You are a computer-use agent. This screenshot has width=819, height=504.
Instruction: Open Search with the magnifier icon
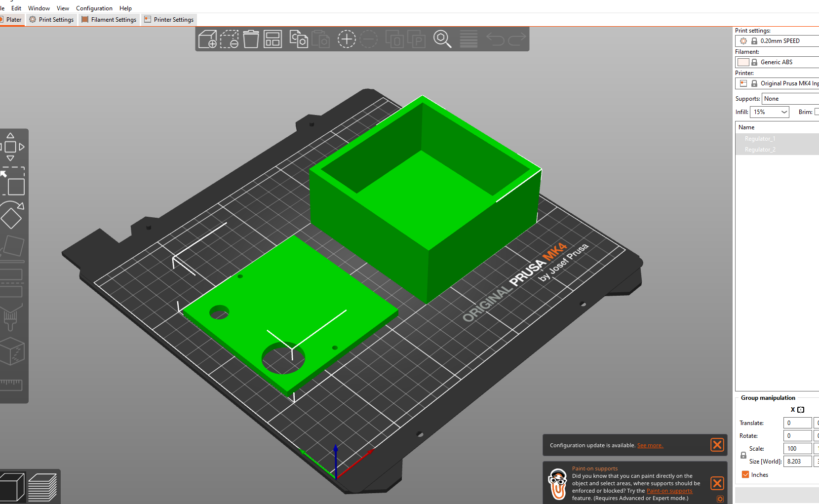(442, 39)
